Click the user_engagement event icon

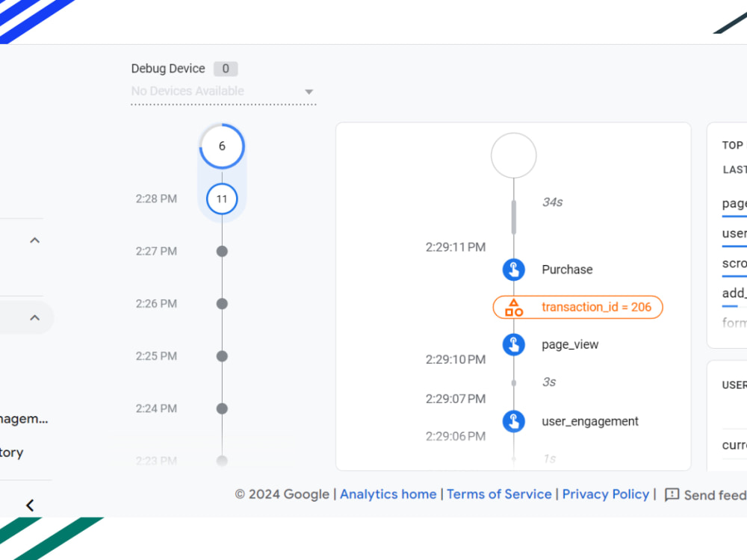pyautogui.click(x=514, y=421)
